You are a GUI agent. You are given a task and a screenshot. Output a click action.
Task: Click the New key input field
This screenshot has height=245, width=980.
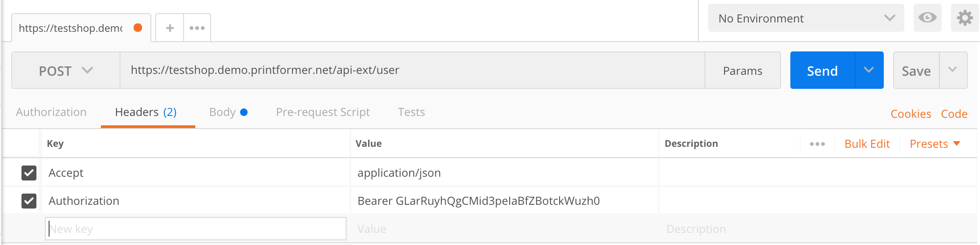click(x=196, y=229)
